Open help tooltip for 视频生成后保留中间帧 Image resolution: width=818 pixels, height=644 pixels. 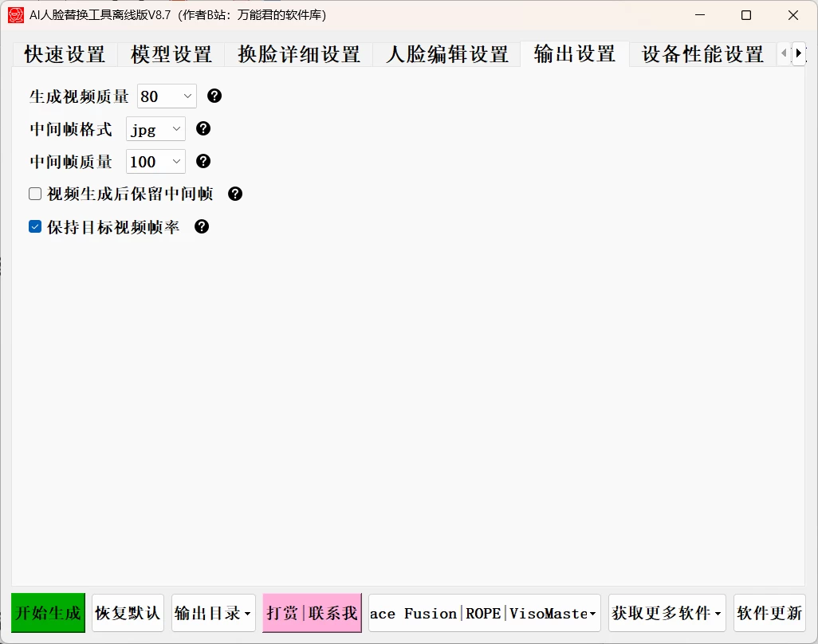(234, 194)
